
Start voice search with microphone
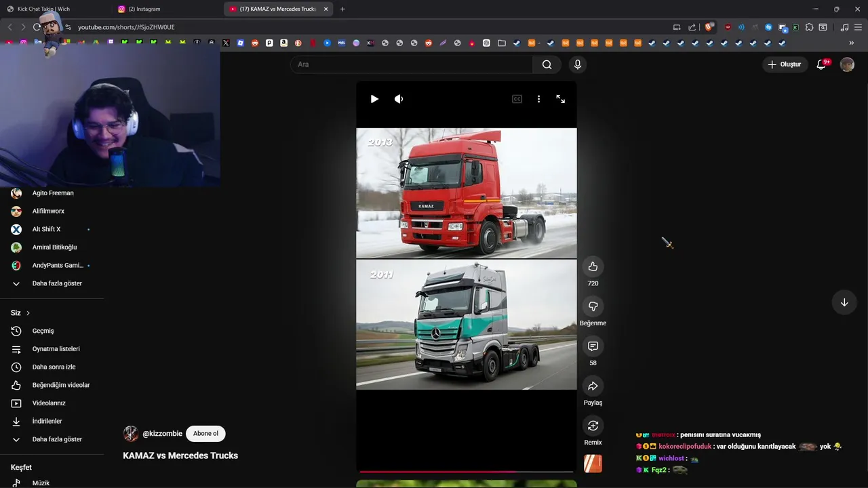click(x=578, y=64)
